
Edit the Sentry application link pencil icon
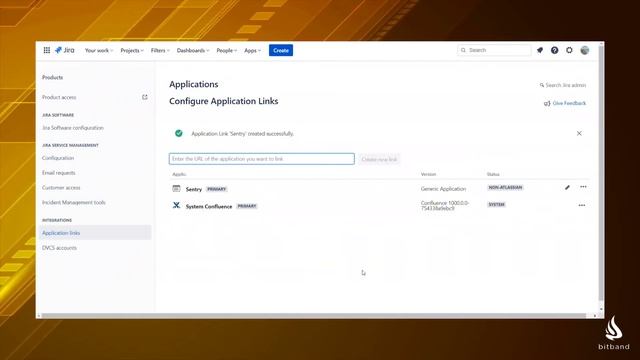pyautogui.click(x=567, y=187)
